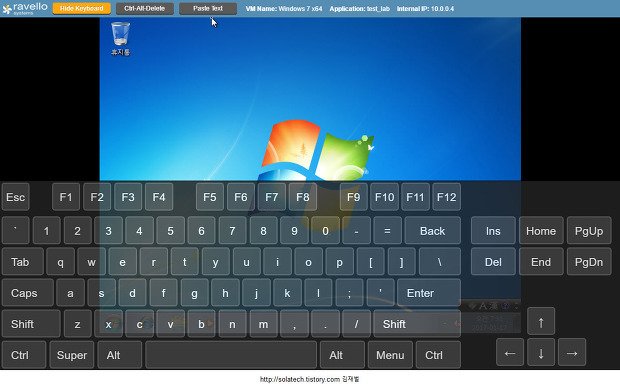Tap the left bracket key
Image resolution: width=620 pixels, height=388 pixels.
point(370,262)
